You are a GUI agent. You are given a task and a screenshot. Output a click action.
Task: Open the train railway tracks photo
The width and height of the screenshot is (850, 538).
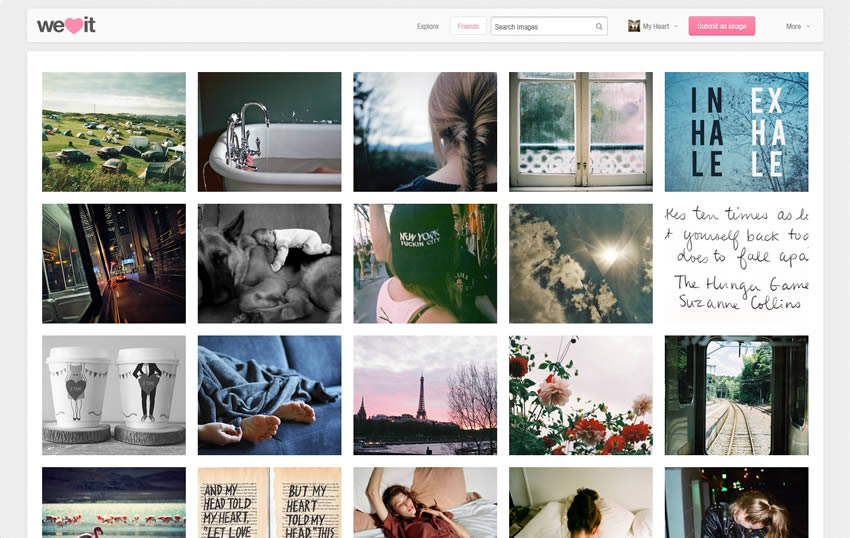point(736,395)
